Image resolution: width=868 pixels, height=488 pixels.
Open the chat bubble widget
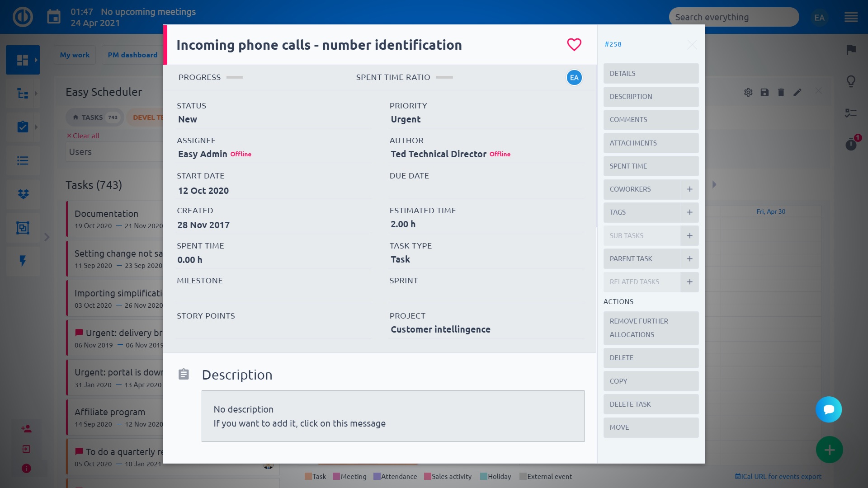click(x=828, y=409)
